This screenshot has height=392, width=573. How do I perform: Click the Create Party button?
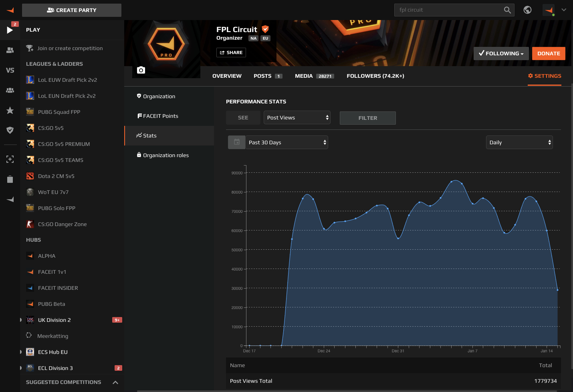pyautogui.click(x=72, y=10)
